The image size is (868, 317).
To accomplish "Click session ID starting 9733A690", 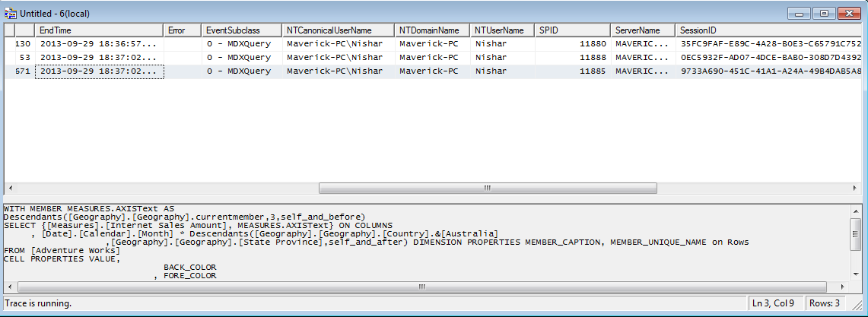I will pos(771,71).
